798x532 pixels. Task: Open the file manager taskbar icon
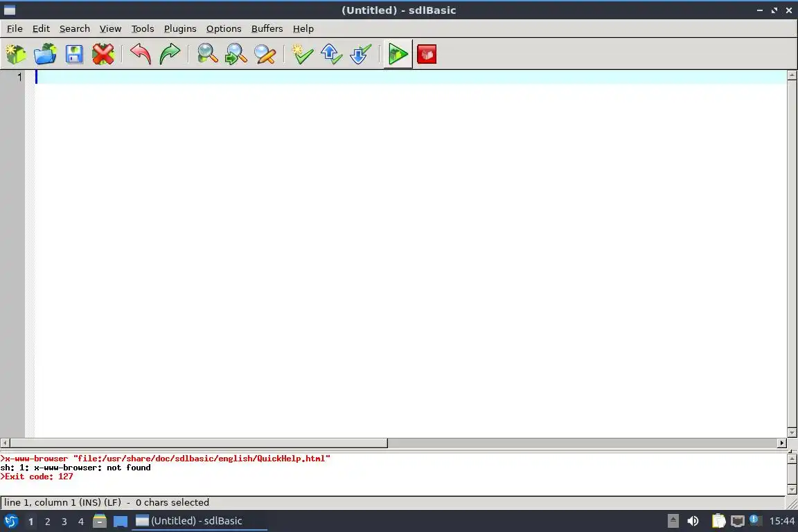(x=100, y=521)
